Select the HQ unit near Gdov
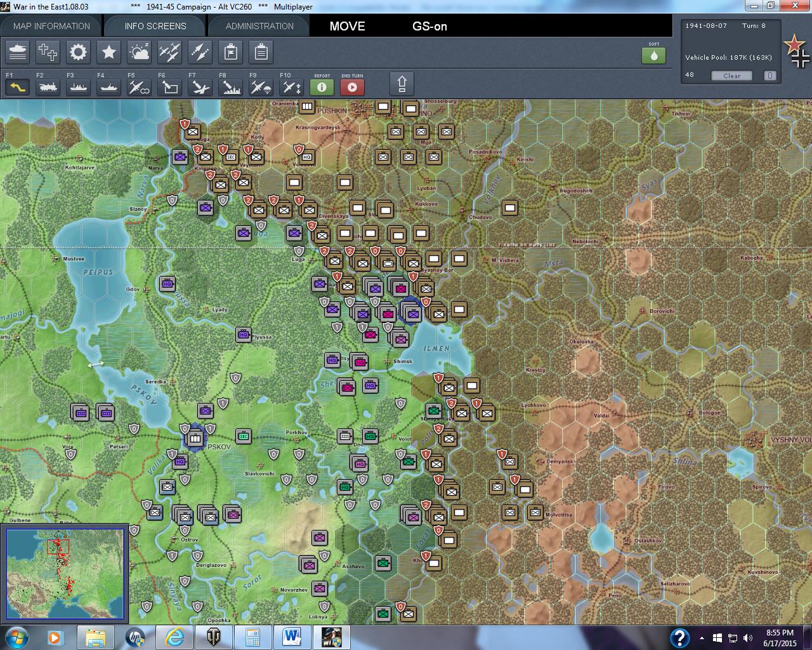The height and width of the screenshot is (650, 812). coord(167,284)
